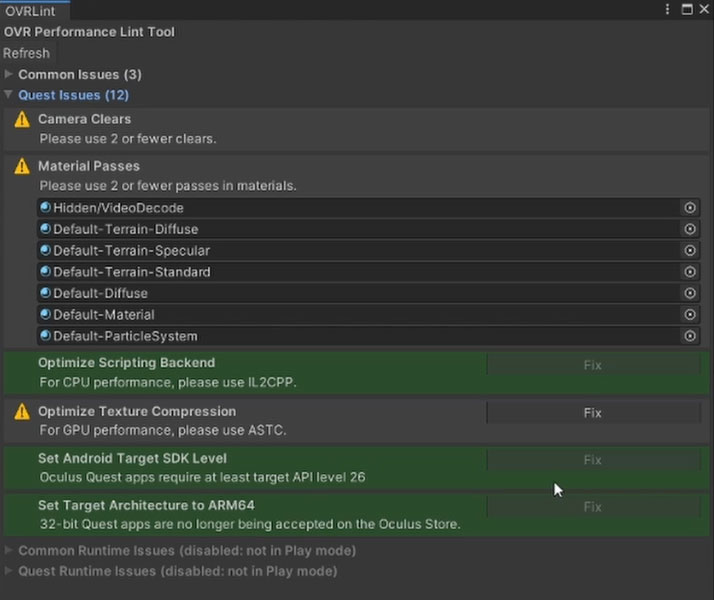
Task: Click 'Please use 2 or fewer passes in materials.'
Action: [168, 186]
